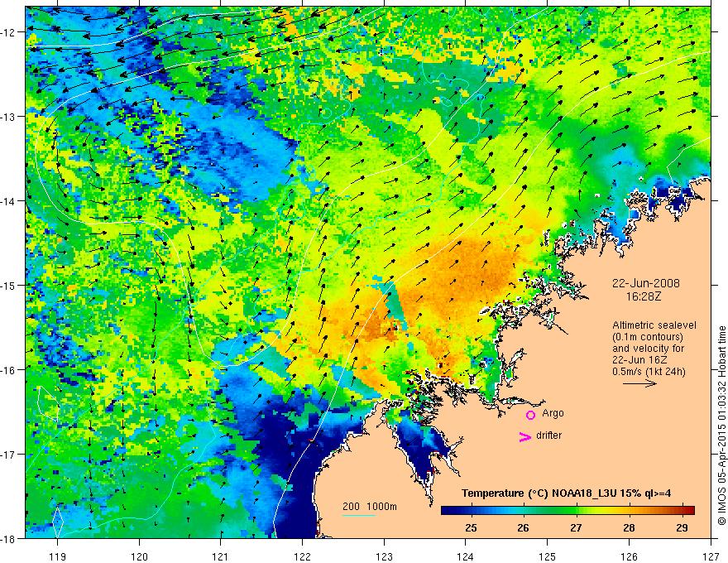Click longitude axis label 126
The height and width of the screenshot is (563, 728).
(629, 556)
